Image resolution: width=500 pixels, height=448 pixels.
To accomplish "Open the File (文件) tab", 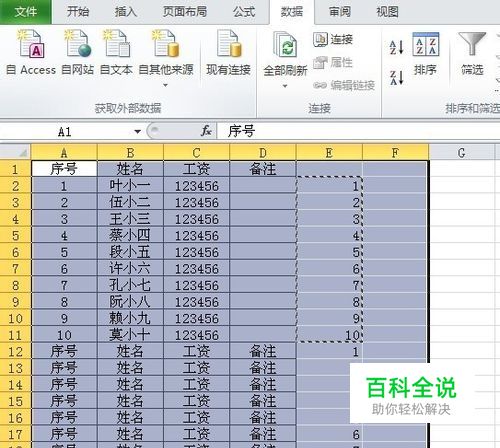I will pyautogui.click(x=26, y=12).
